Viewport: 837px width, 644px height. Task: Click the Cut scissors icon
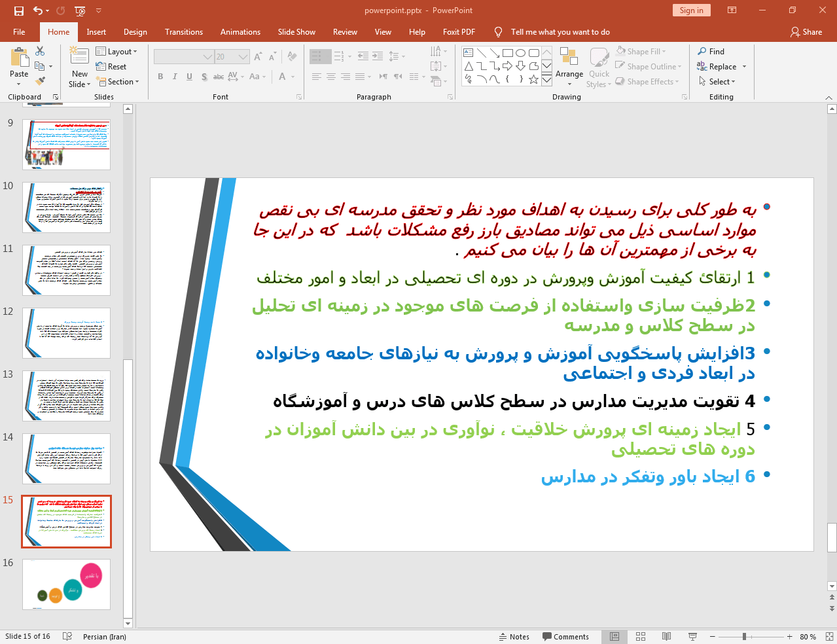(40, 51)
